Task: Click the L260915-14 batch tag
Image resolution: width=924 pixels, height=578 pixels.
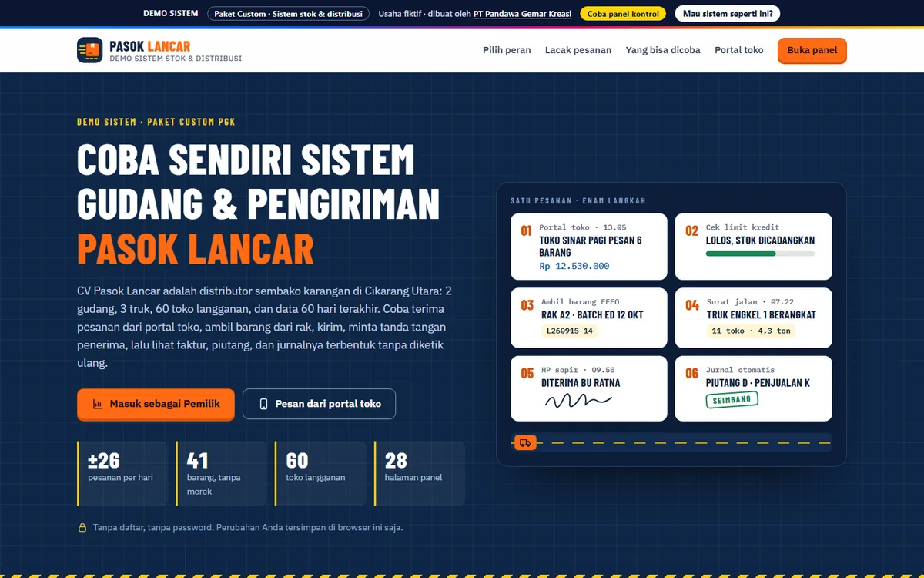Action: coord(570,331)
